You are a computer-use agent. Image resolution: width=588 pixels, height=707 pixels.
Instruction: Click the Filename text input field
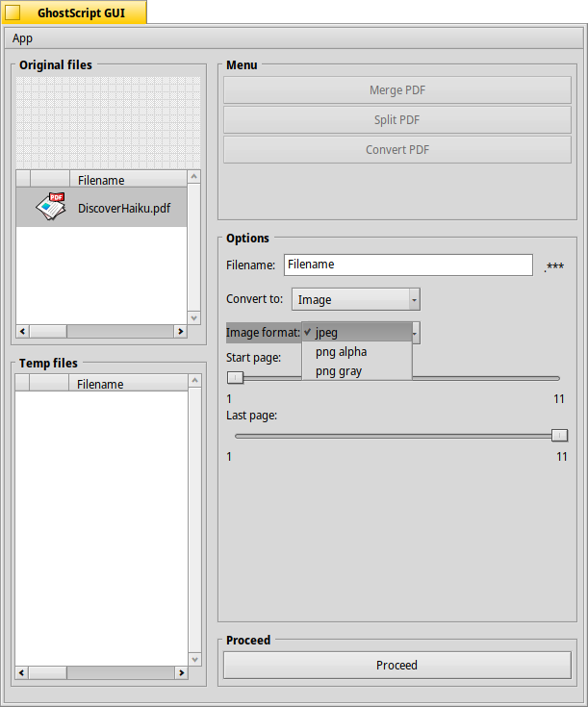407,265
